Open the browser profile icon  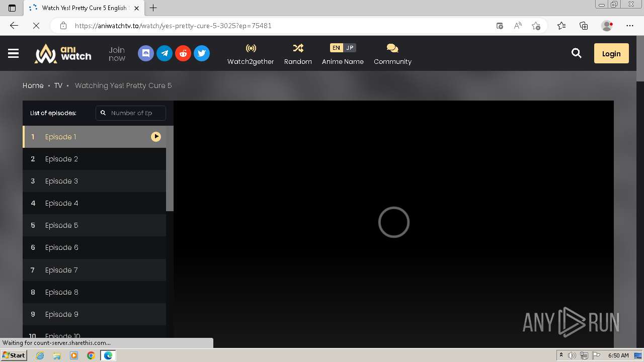[607, 26]
